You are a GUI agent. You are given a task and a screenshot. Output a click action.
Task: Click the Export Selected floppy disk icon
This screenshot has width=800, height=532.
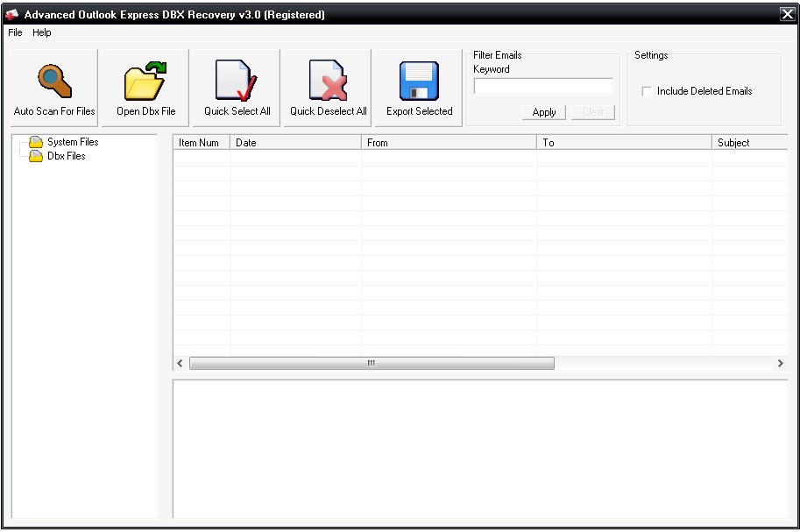(419, 81)
